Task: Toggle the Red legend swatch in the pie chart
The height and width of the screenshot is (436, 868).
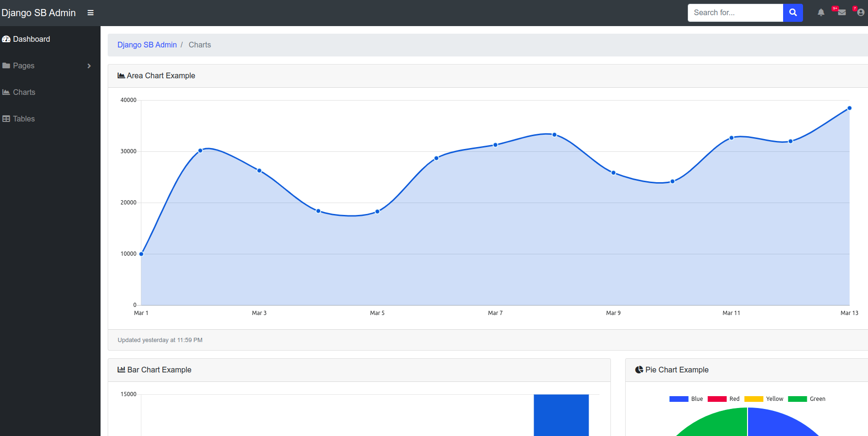Action: coord(717,399)
